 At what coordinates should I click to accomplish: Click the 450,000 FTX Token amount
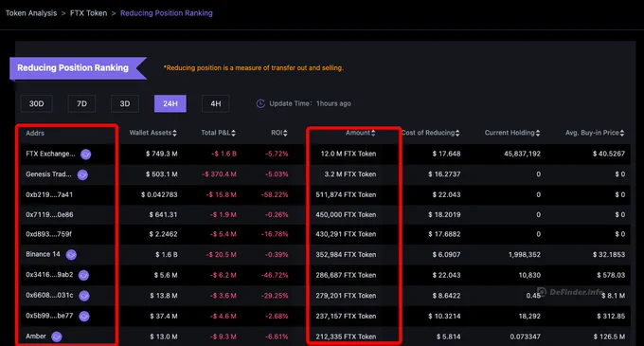pyautogui.click(x=346, y=214)
